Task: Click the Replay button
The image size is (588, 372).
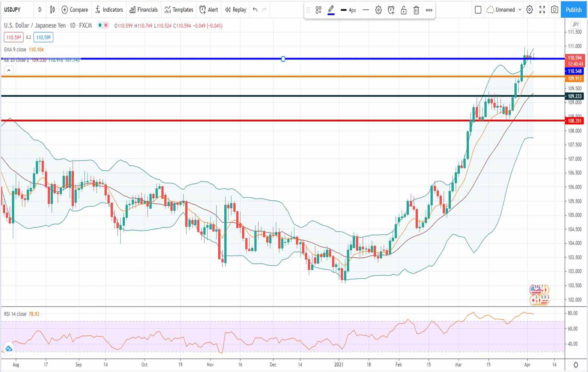Action: point(235,10)
